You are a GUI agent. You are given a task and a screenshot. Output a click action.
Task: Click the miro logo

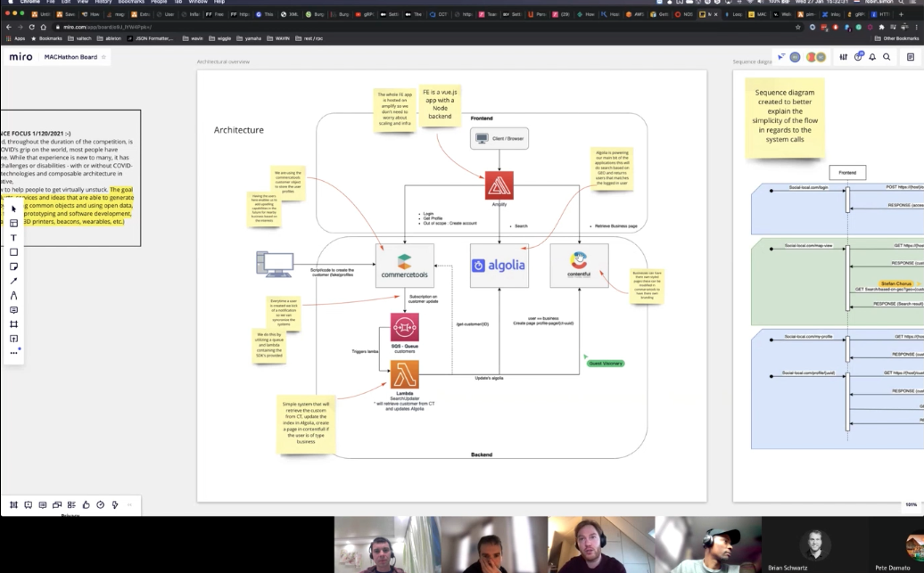point(21,56)
